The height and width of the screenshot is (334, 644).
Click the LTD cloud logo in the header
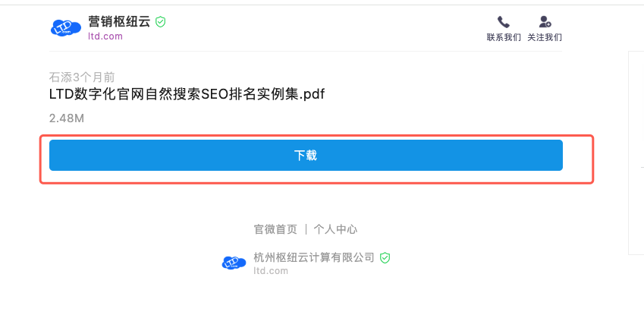point(65,28)
